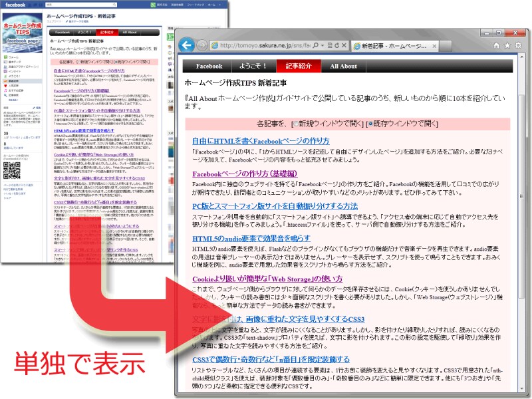Open the CSS3で偶数行・奇数行 link in IE
This screenshot has height=399, width=532.
click(x=271, y=359)
